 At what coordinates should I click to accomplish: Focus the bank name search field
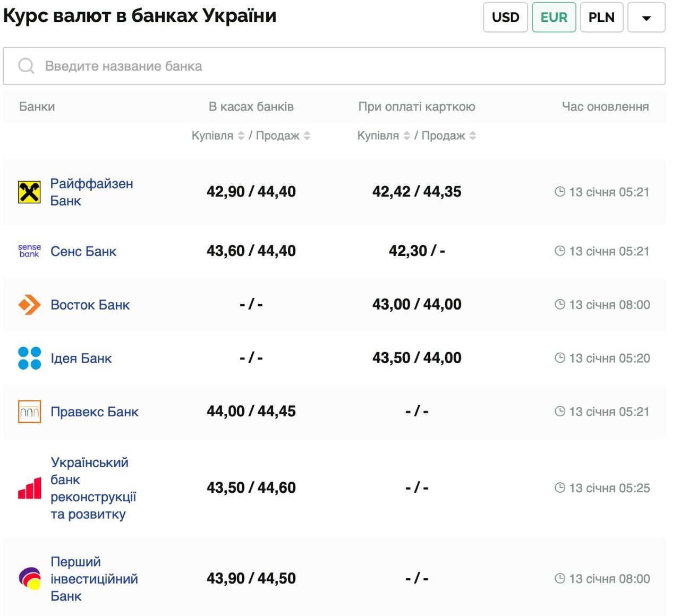[x=340, y=66]
